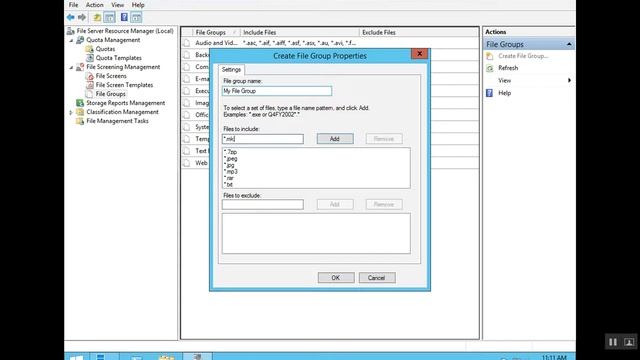Click the Up folder toolbar icon
Viewport: 640px width, 360px height.
pyautogui.click(x=97, y=17)
